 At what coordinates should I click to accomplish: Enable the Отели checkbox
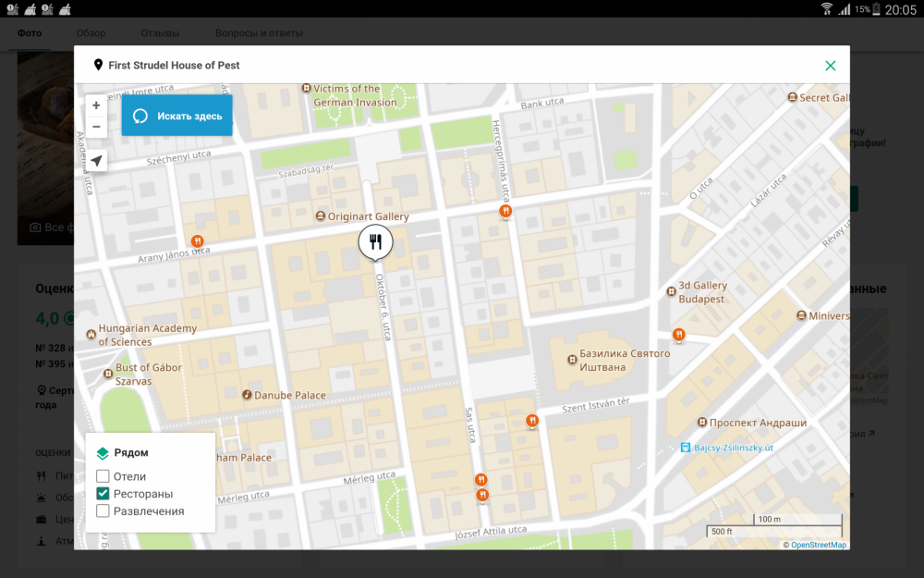pos(103,476)
